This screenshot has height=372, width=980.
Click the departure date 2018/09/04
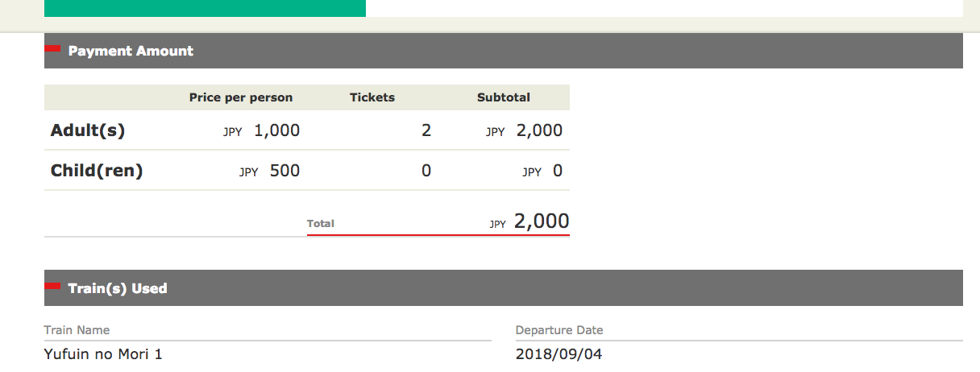tap(559, 354)
